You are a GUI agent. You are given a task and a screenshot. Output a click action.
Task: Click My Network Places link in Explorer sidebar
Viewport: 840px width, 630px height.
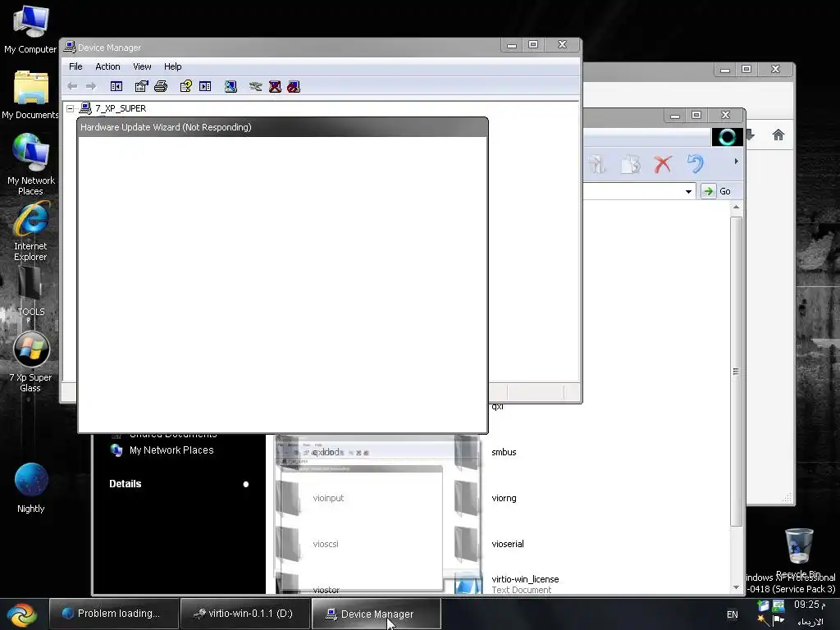tap(171, 450)
